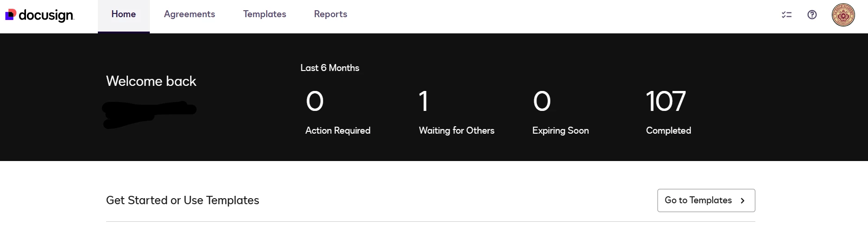The height and width of the screenshot is (226, 868).
Task: Click the chevron arrow in Go to Templates
Action: (x=742, y=200)
